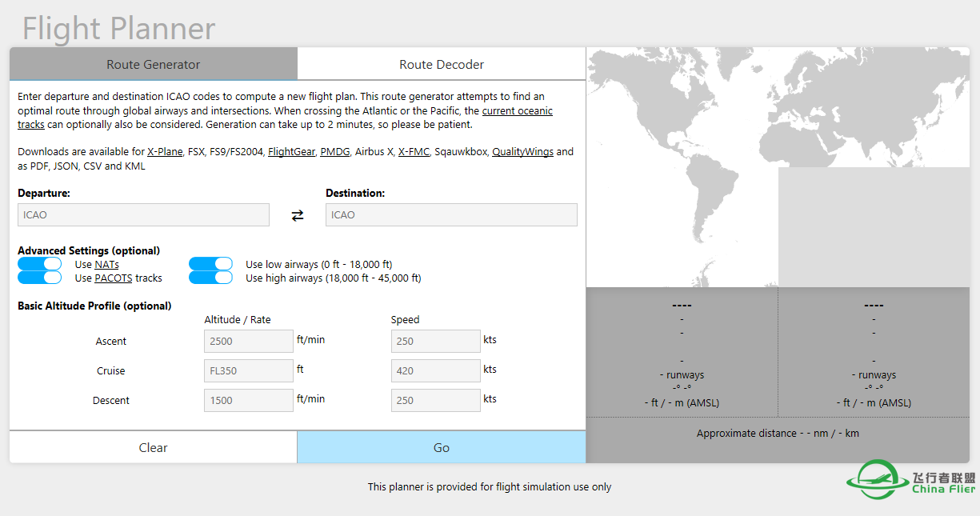
Task: Open the X-Plane download link
Action: point(164,152)
